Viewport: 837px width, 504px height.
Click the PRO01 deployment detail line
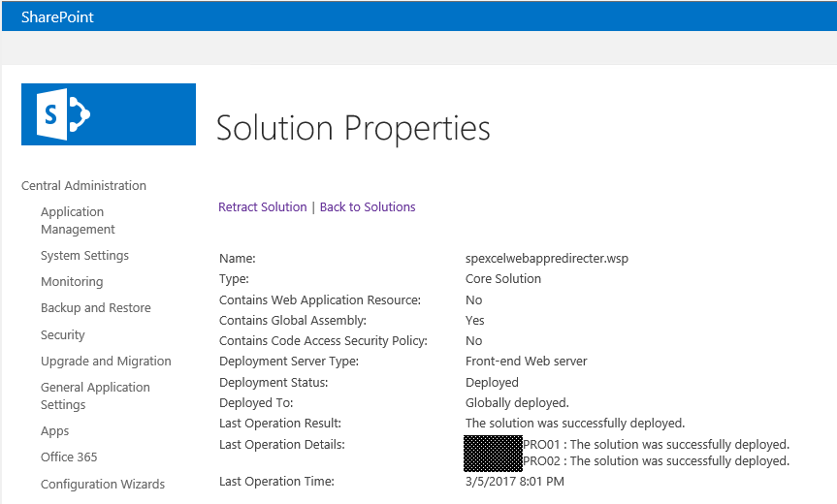[656, 445]
